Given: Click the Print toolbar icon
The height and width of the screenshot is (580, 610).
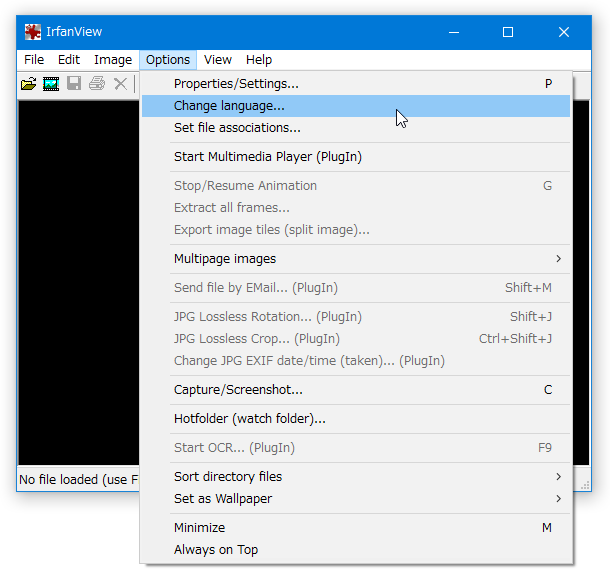Looking at the screenshot, I should tap(97, 83).
